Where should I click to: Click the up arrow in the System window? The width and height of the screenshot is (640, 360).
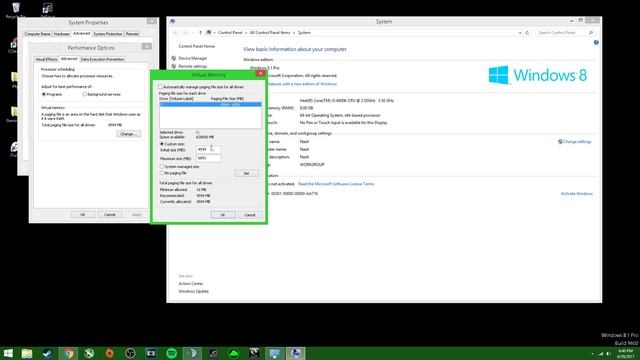point(200,33)
